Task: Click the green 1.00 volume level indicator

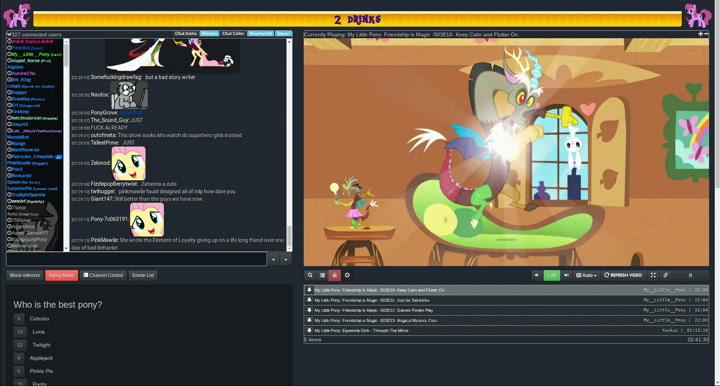Action: (551, 275)
